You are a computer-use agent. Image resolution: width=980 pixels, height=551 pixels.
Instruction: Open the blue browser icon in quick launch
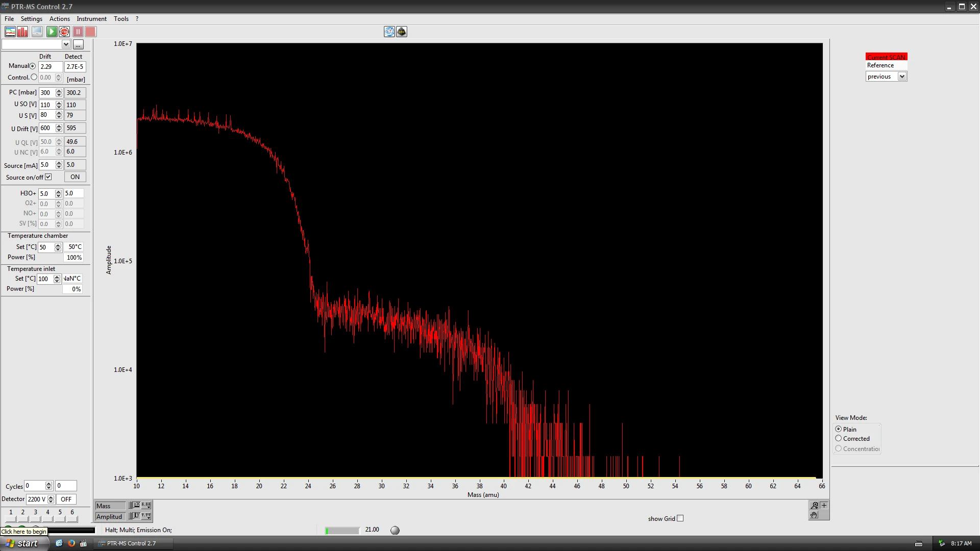[x=59, y=543]
